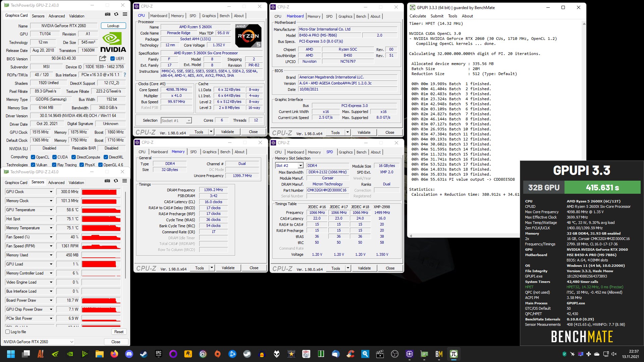Open File Explorer from the taskbar
This screenshot has height=362, width=644.
(99, 354)
